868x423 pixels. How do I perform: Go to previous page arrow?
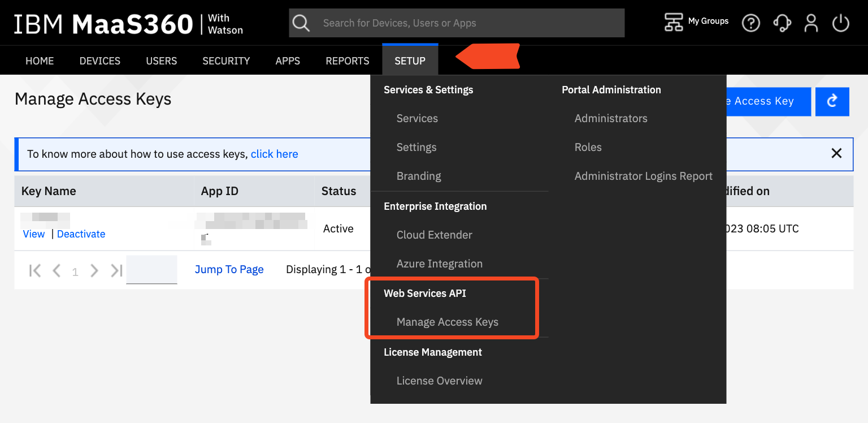pos(57,271)
